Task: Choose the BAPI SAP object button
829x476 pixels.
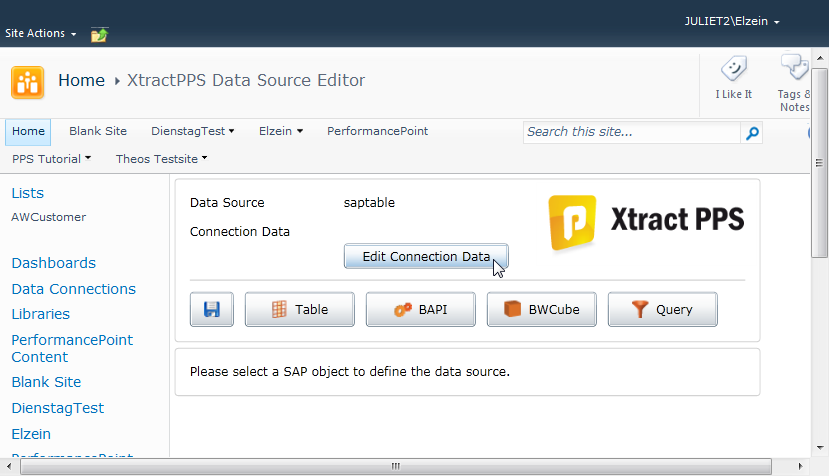Action: tap(421, 309)
